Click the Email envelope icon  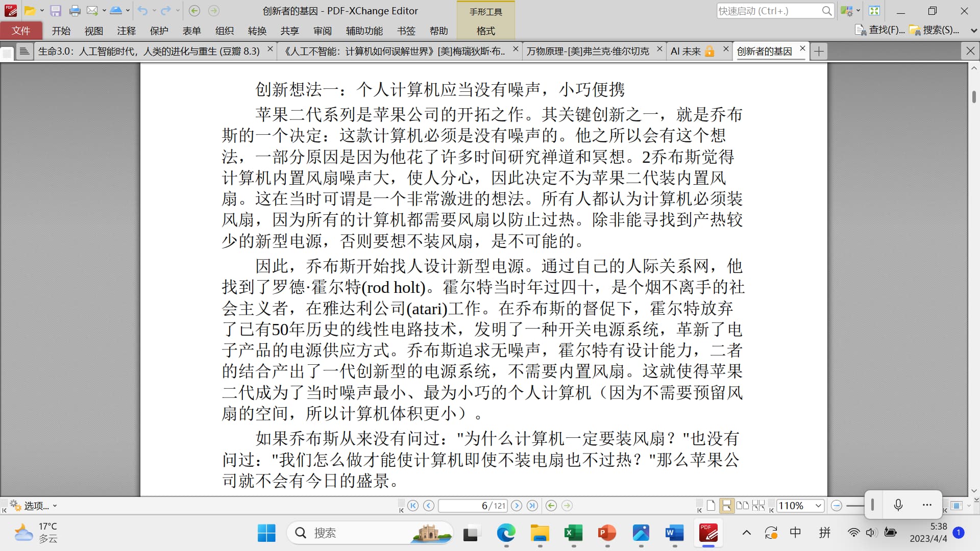tap(92, 11)
